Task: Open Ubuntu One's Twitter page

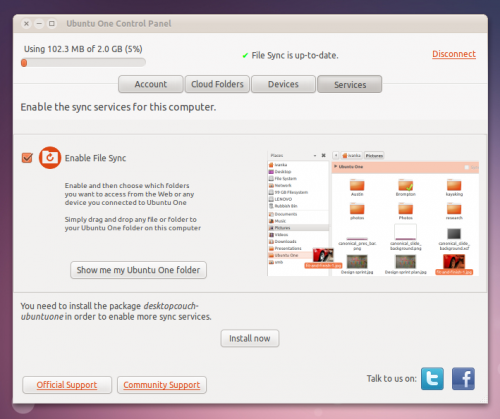Action: coord(432,379)
